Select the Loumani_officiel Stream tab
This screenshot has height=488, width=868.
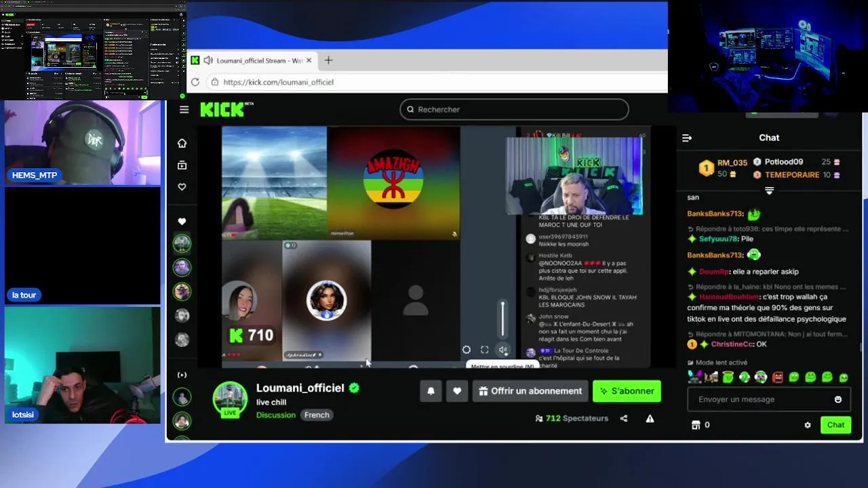(x=252, y=60)
